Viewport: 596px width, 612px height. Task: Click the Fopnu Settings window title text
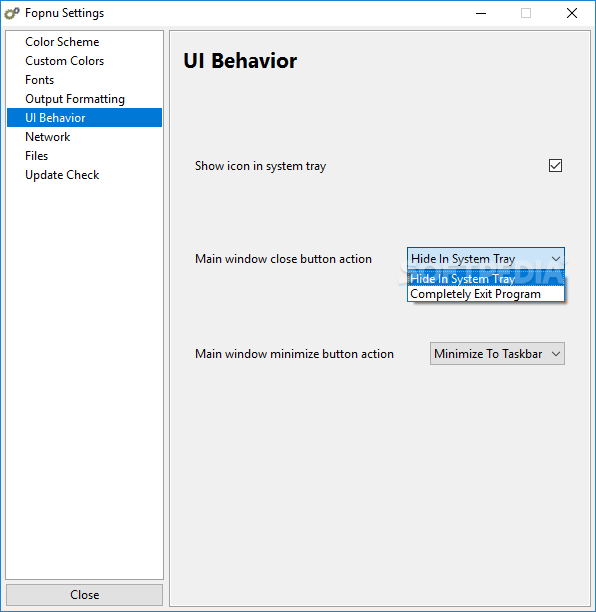tap(64, 13)
